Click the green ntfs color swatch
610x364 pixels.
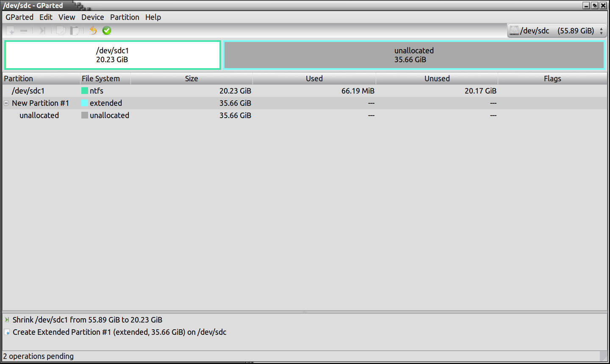click(x=85, y=91)
